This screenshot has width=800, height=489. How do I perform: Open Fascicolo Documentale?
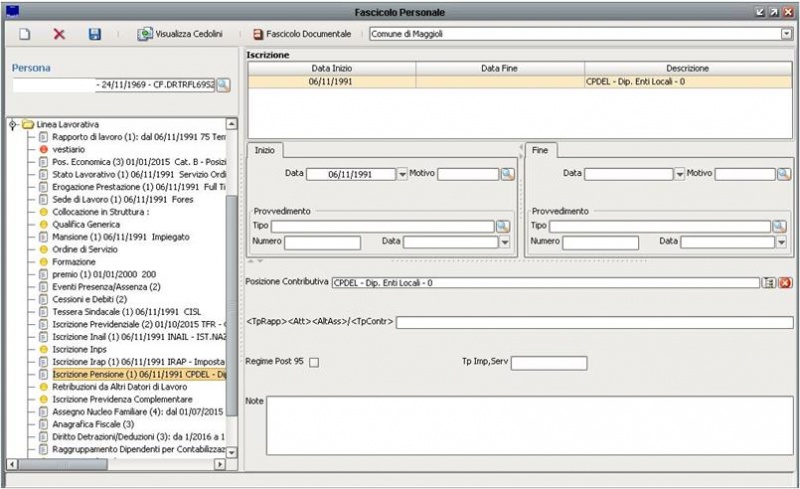(302, 34)
